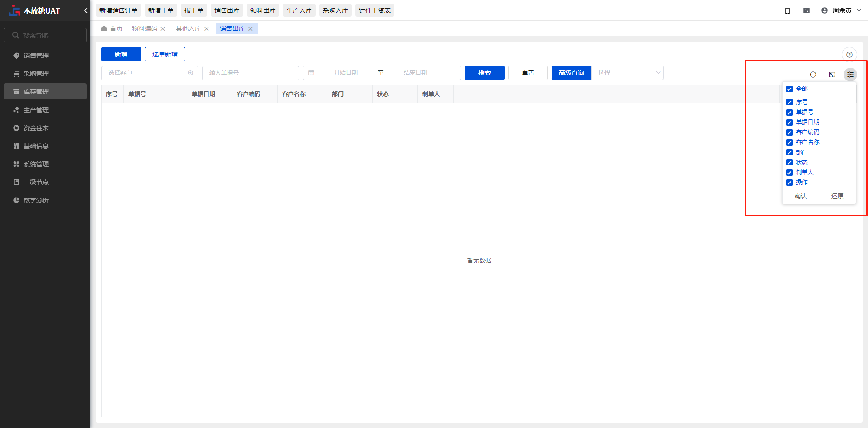The width and height of the screenshot is (868, 428).
Task: Click the 采购管理 cart icon
Action: [x=16, y=74]
